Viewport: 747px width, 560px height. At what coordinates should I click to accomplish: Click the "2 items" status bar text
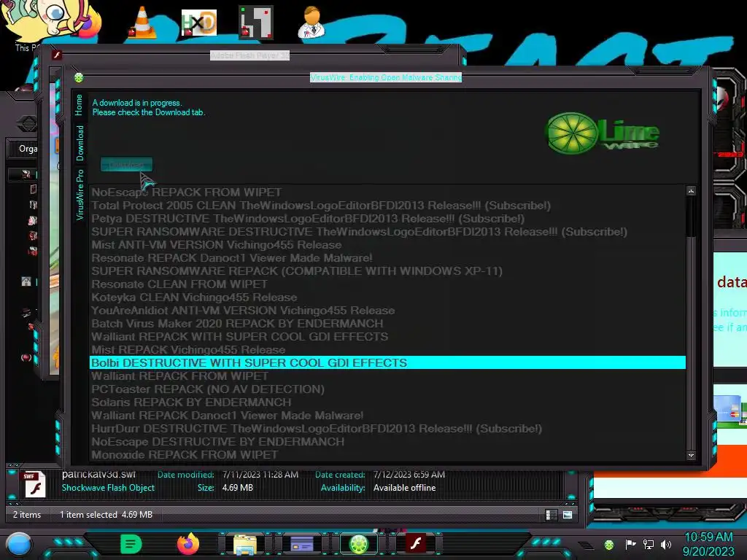[27, 515]
